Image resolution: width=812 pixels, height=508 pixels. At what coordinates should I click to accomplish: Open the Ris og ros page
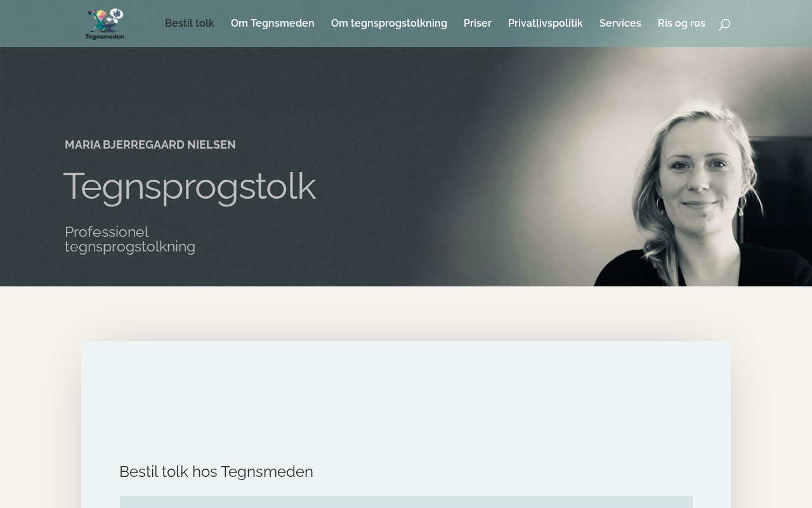pos(681,23)
